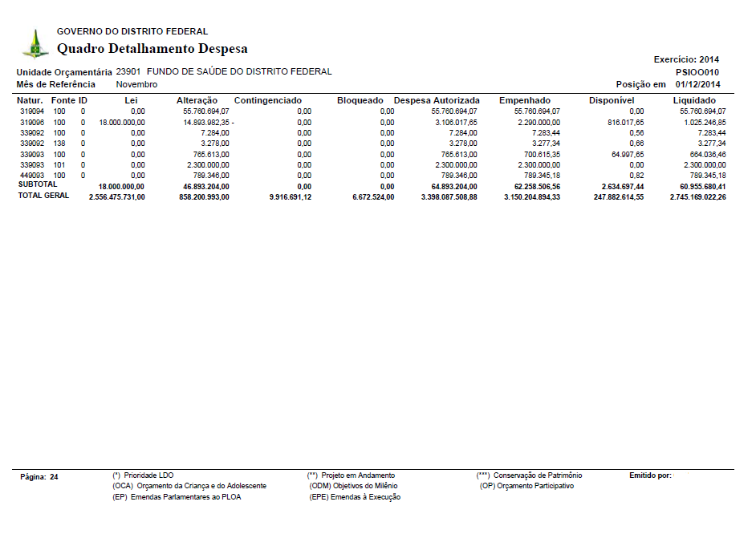
Task: Select the "Bloqueado" column header
Action: (360, 100)
